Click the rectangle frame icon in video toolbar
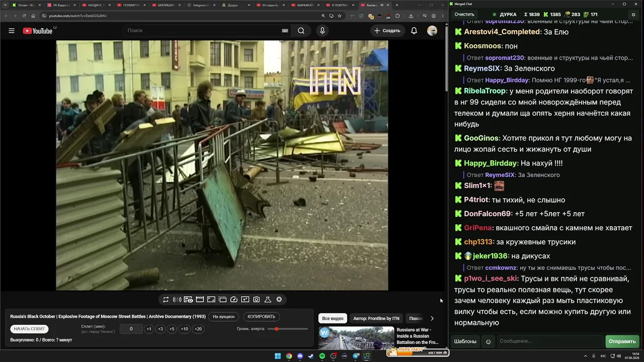This screenshot has width=644, height=362. point(211,300)
